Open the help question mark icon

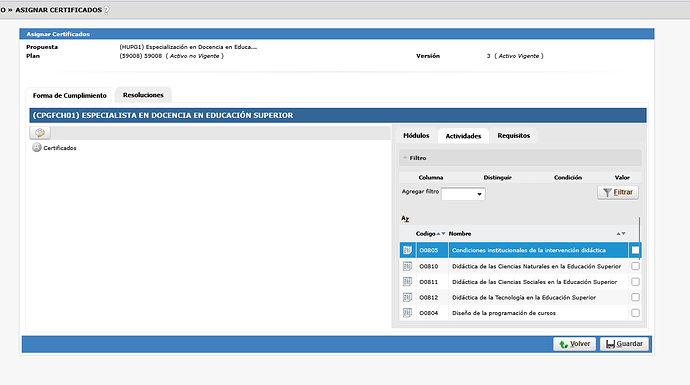pyautogui.click(x=106, y=10)
